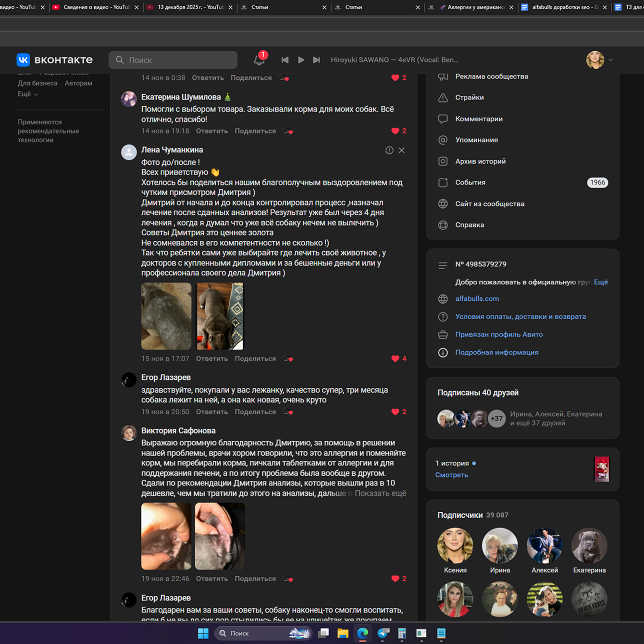This screenshot has width=644, height=644.
Task: Report Лена Чуманкина's comment via exclamation icon
Action: [389, 150]
